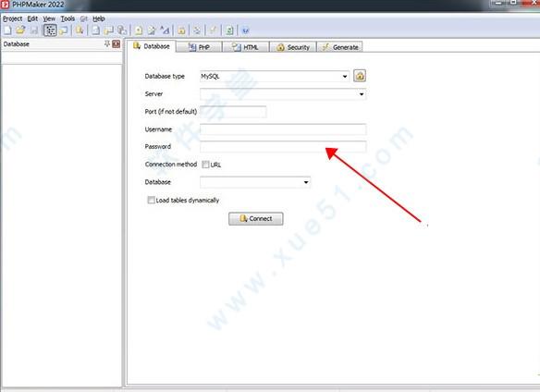Screen dimensions: 540x392
Task: Expand the Server dropdown
Action: coord(362,94)
